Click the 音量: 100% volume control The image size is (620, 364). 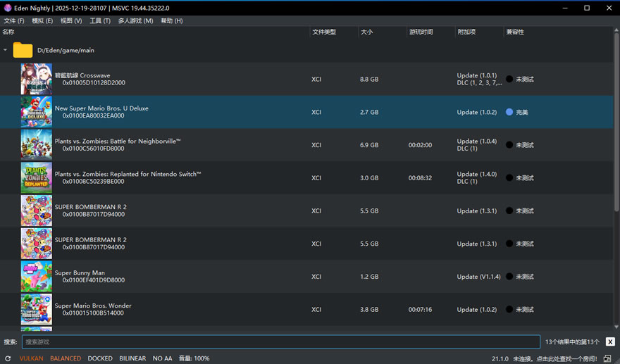[194, 358]
